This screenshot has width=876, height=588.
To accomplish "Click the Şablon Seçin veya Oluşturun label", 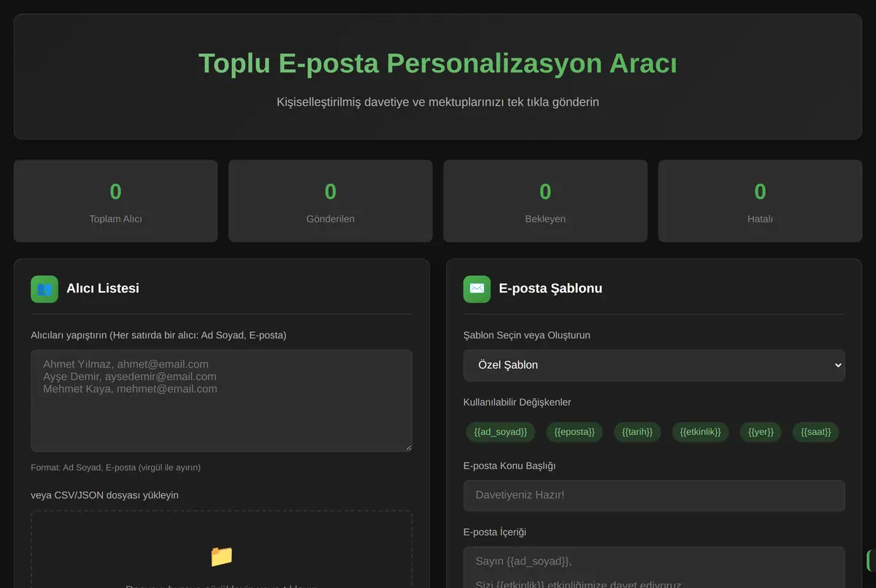I will (x=527, y=335).
